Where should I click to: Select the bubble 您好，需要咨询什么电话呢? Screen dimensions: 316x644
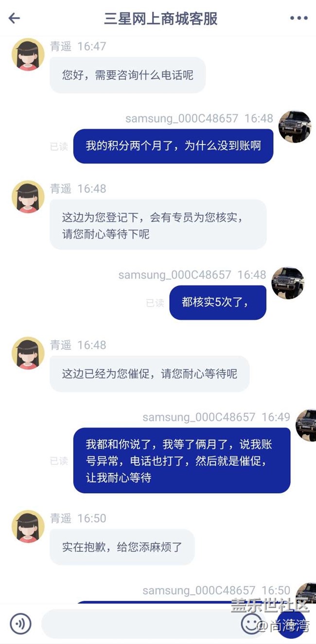[127, 75]
